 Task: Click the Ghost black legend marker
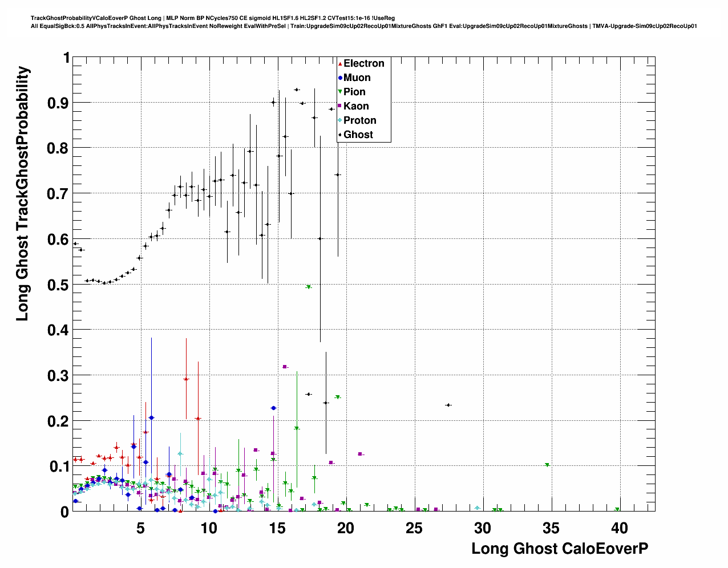[x=340, y=135]
